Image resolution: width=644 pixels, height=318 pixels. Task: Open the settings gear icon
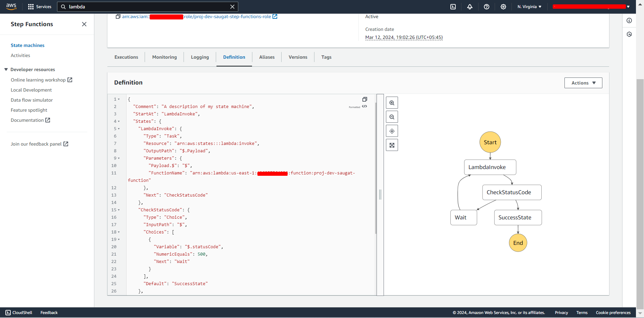click(x=503, y=7)
